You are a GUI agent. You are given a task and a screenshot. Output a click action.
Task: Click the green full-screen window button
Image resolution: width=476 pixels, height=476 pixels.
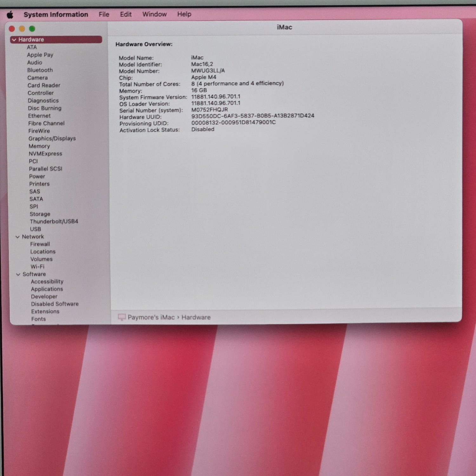(32, 29)
